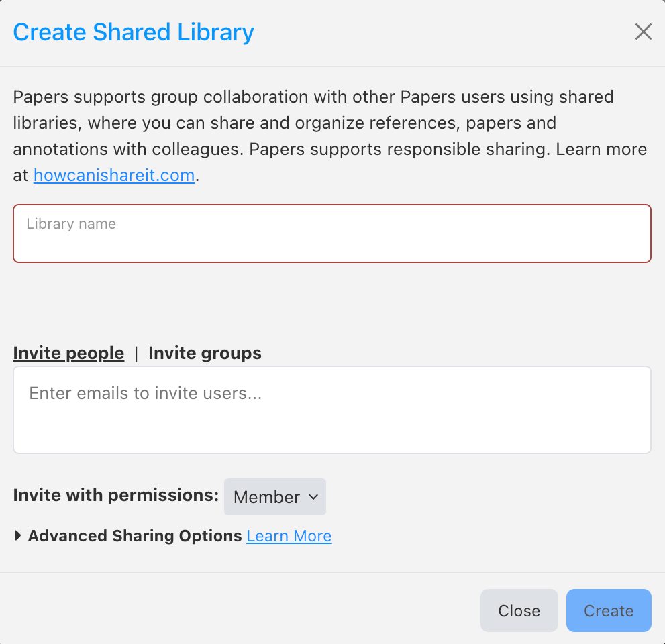Click the Create Shared Library heading
The width and height of the screenshot is (665, 644).
(x=133, y=32)
